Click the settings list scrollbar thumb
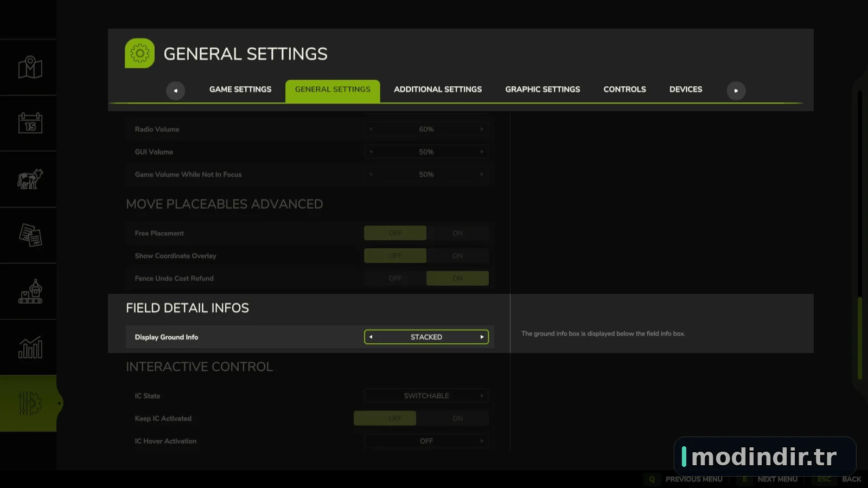The height and width of the screenshot is (488, 868). tap(860, 338)
